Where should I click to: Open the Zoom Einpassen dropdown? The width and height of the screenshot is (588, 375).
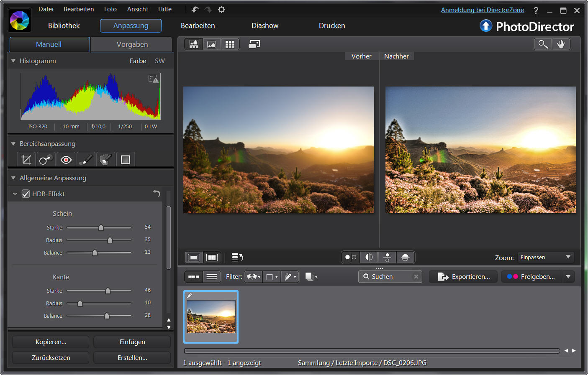(545, 258)
